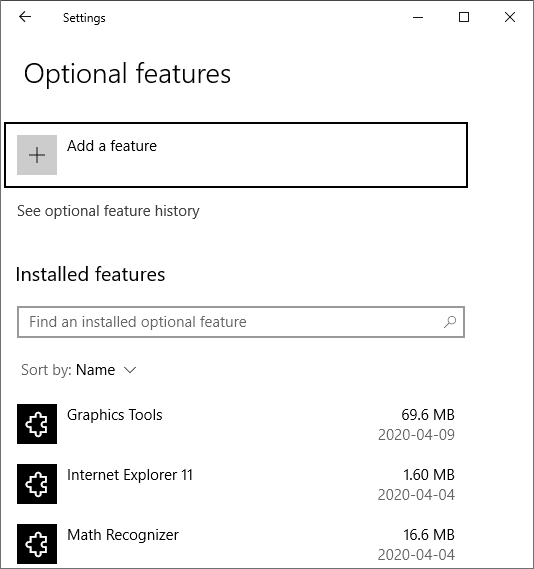
Task: Click the 69.6 MB size value
Action: click(x=428, y=415)
